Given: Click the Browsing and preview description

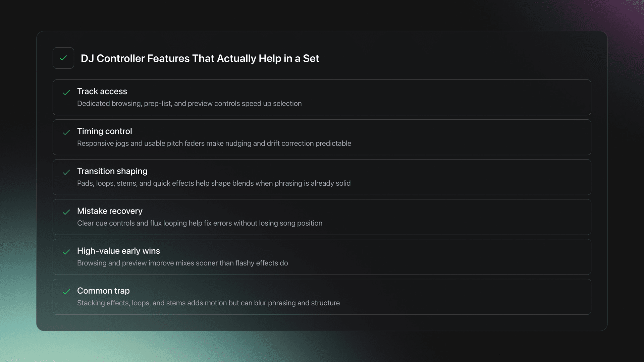Looking at the screenshot, I should click(x=182, y=263).
